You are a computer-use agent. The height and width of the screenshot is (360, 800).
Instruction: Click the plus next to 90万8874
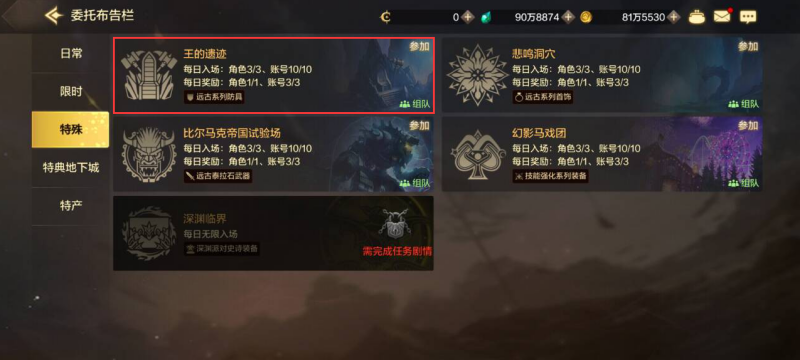(568, 17)
